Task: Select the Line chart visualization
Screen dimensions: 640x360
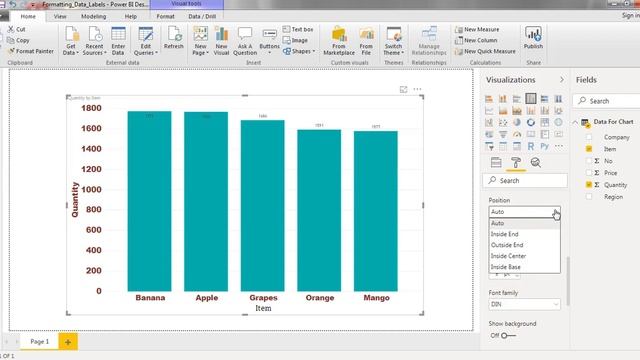Action: coord(489,111)
